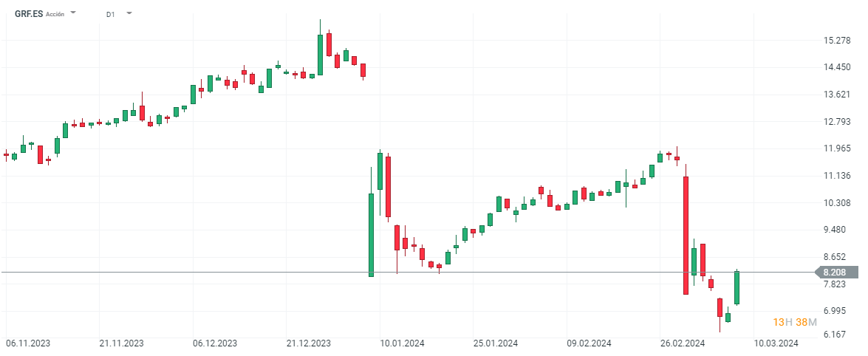
Task: Click the 10.03.2024 date on axis
Action: click(777, 343)
